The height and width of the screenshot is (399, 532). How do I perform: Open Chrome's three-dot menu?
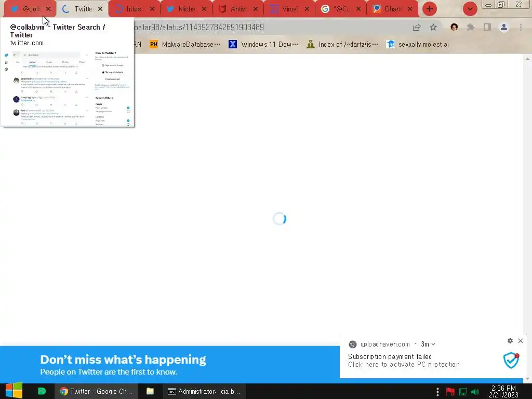click(x=521, y=28)
